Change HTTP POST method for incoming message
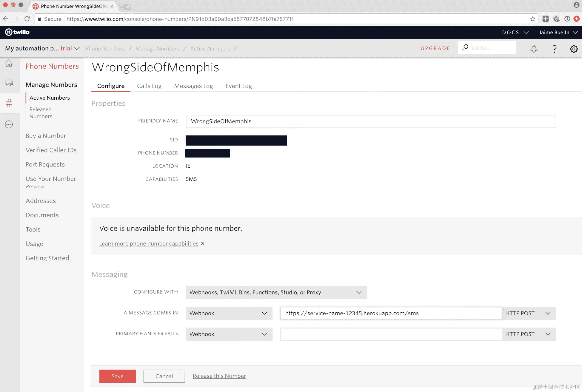Screen dimensions: 582x392 (529, 313)
